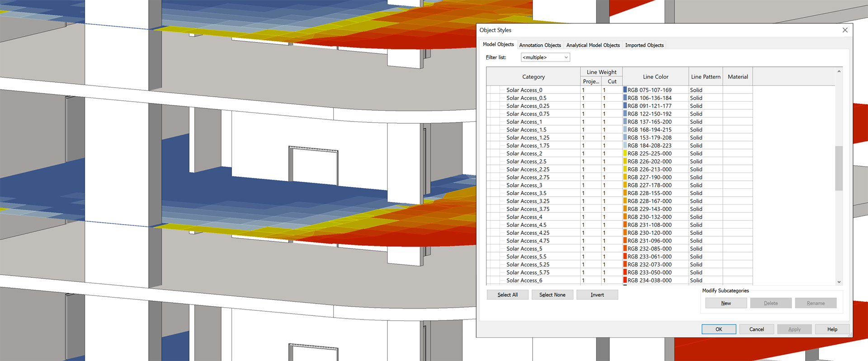Screen dimensions: 868x361
Task: Click the Solar Access_6 red color swatch
Action: (x=625, y=281)
